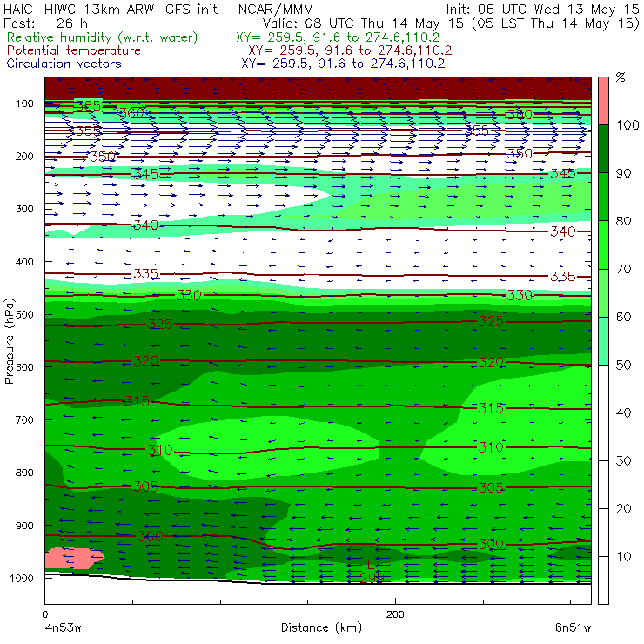The height and width of the screenshot is (644, 644).
Task: Click the 'Valid: 08 UTC Thu 14 May 15' text
Action: (364, 23)
